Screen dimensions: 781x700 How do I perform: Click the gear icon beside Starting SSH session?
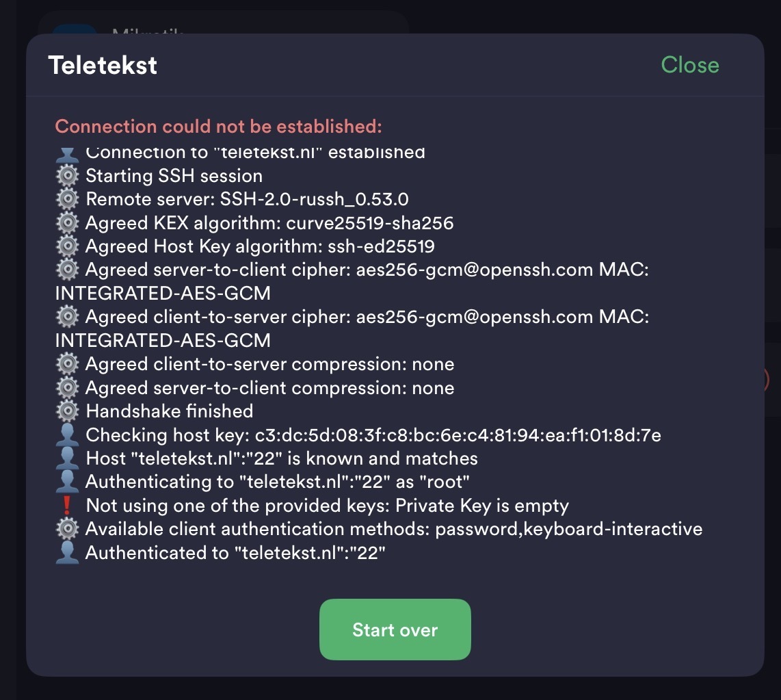pyautogui.click(x=66, y=176)
